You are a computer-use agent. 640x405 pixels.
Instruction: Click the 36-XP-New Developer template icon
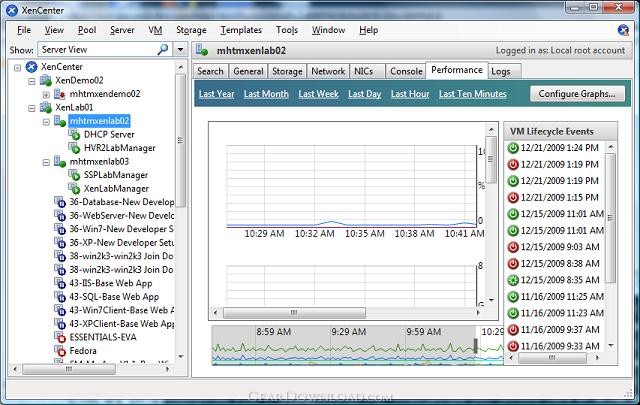tap(60, 243)
